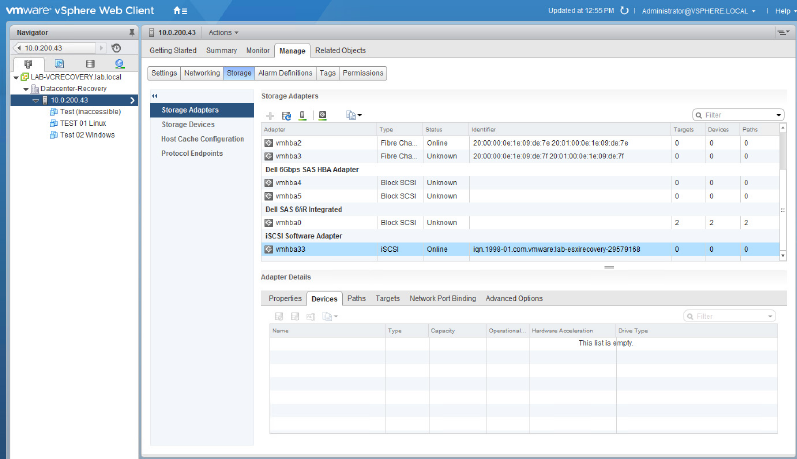Switch to Networking inventory view icon
This screenshot has width=797, height=459.
pyautogui.click(x=120, y=63)
